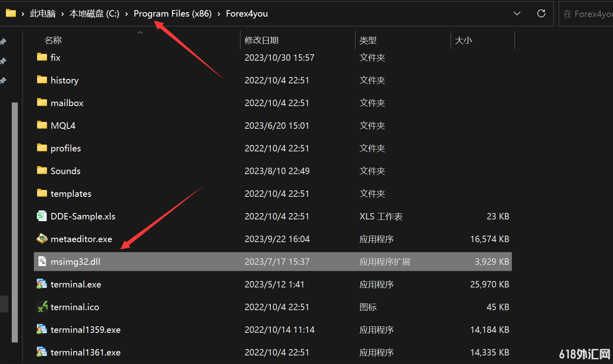This screenshot has width=613, height=364.
Task: Select the profiles folder name
Action: click(66, 148)
